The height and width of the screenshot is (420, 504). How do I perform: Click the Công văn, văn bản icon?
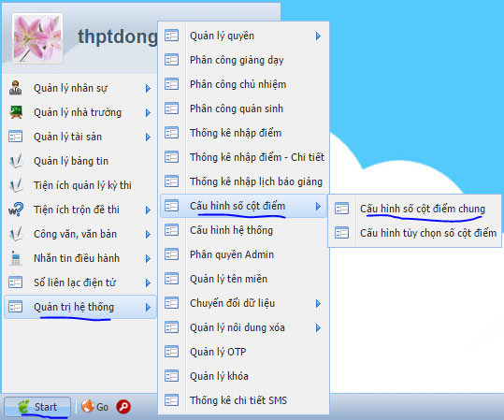(16, 234)
